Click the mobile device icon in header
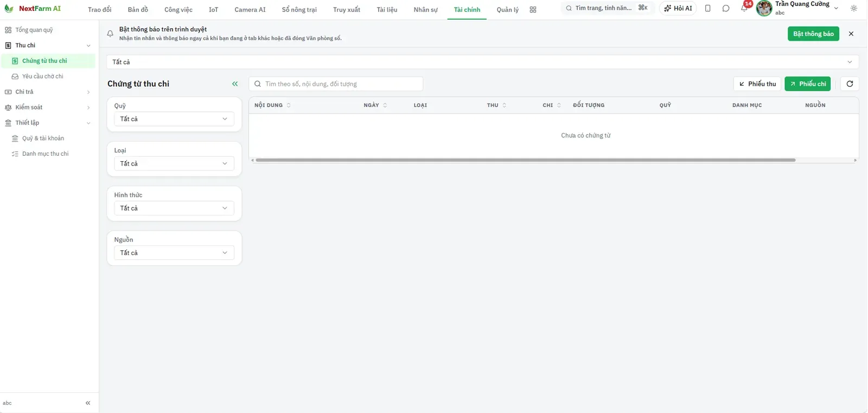The image size is (868, 413). pyautogui.click(x=707, y=9)
